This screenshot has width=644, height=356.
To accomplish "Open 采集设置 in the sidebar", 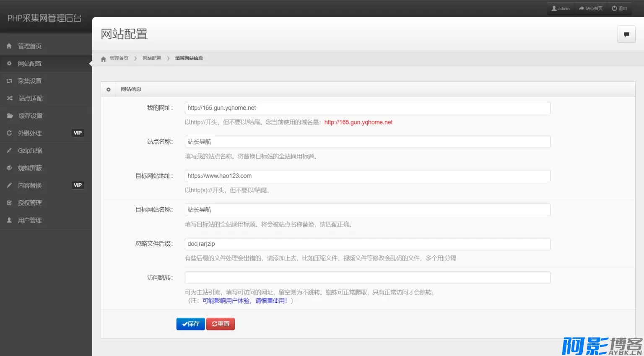I will (x=30, y=81).
